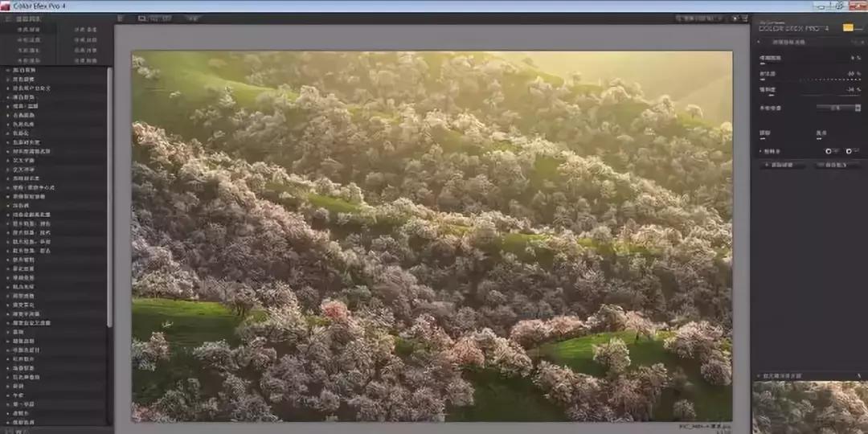This screenshot has height=434, width=868.
Task: Switch to split preview mode icon
Action: (x=154, y=18)
